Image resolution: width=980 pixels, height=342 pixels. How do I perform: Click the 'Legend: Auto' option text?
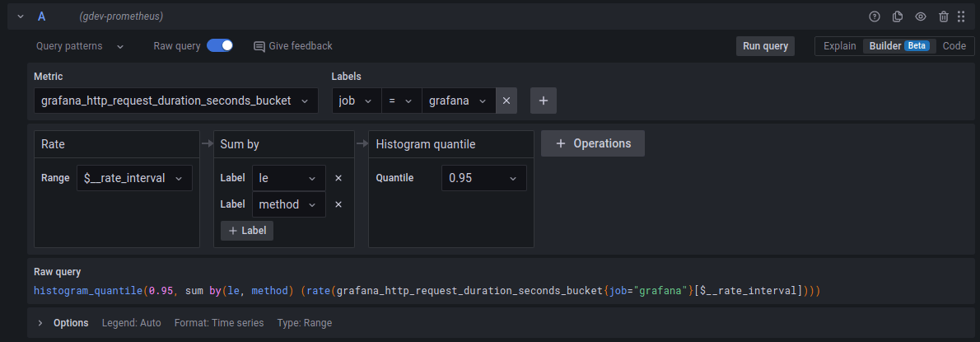point(131,322)
